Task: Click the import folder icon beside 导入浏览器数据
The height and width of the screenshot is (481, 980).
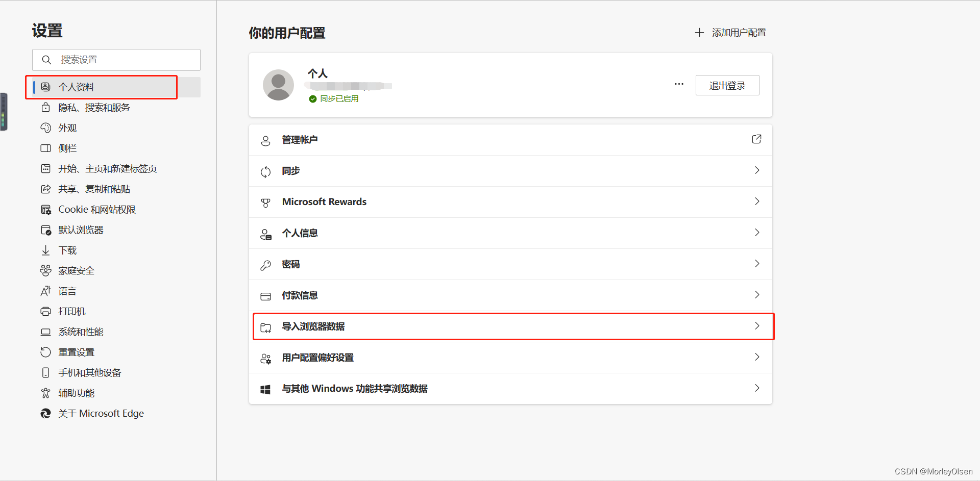Action: pos(265,327)
